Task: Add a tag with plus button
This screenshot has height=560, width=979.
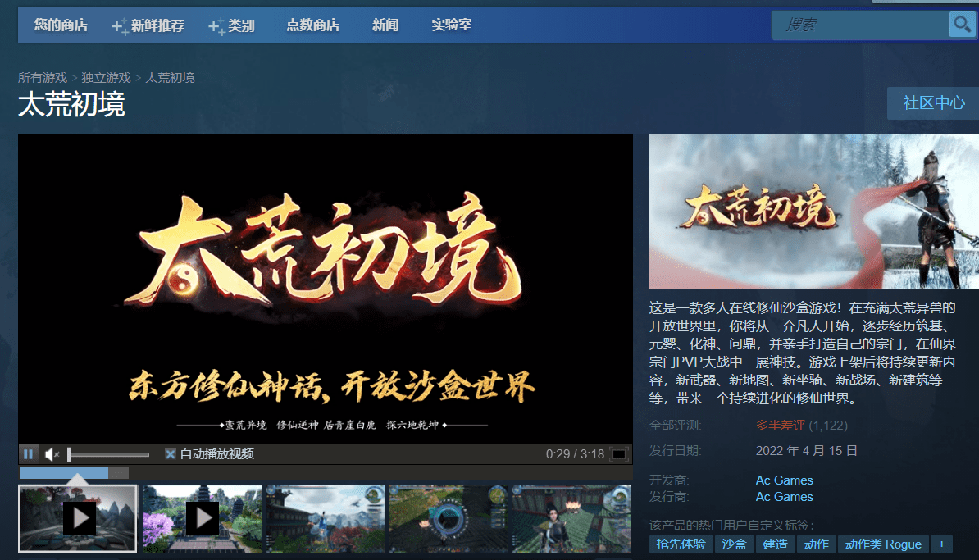Action: point(941,544)
